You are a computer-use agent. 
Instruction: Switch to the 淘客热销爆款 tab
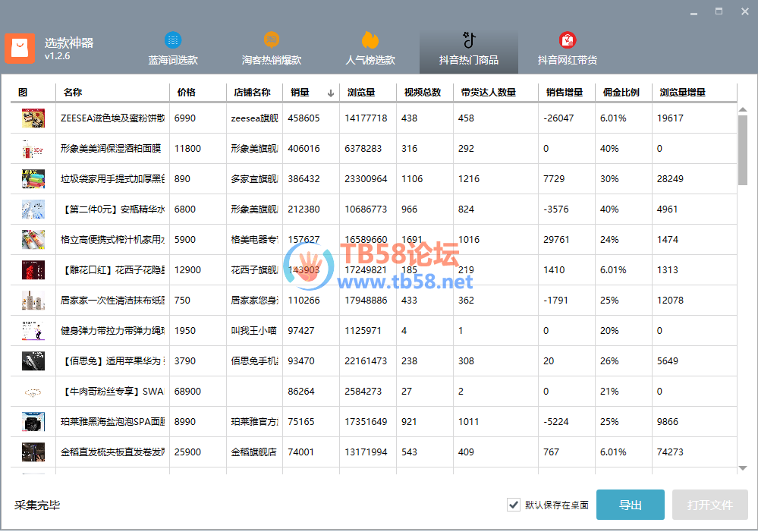[272, 49]
